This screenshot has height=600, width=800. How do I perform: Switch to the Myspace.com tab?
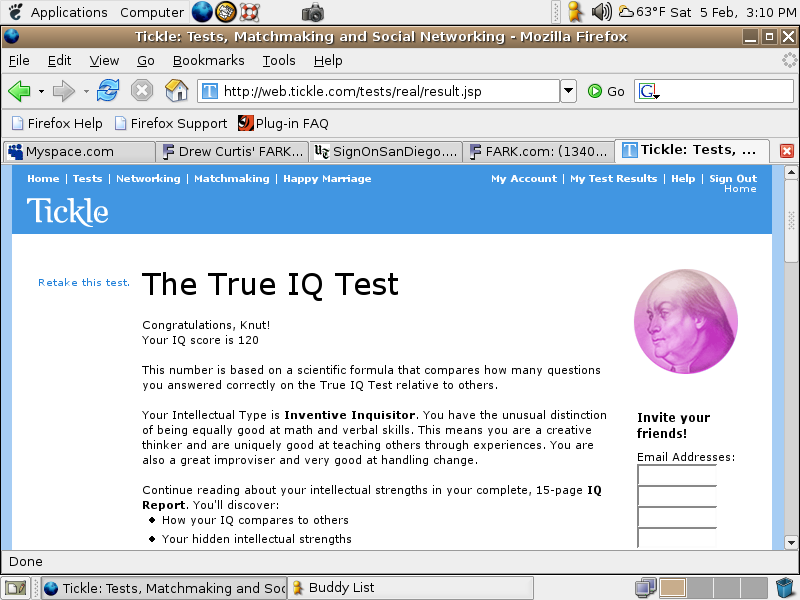(x=79, y=152)
